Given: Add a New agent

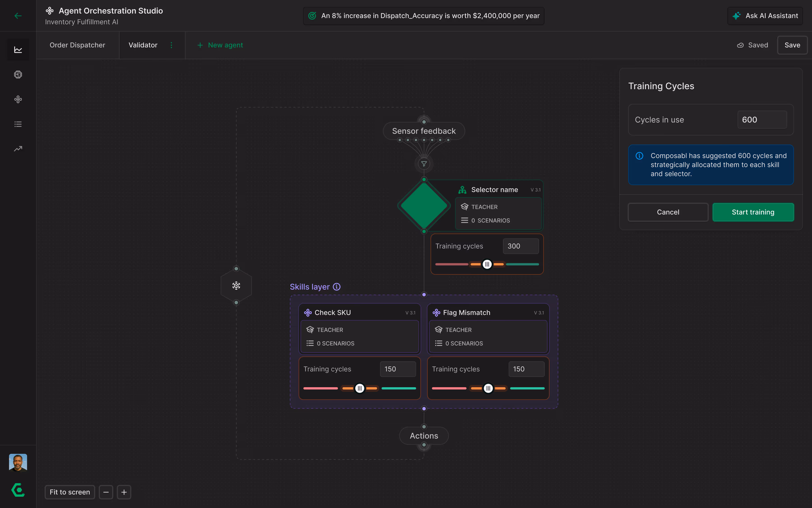Looking at the screenshot, I should (220, 45).
